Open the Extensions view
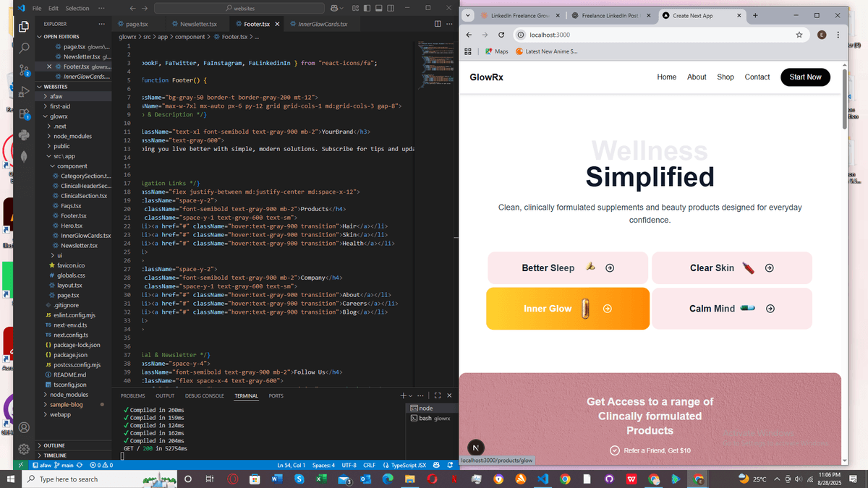 coord(24,114)
